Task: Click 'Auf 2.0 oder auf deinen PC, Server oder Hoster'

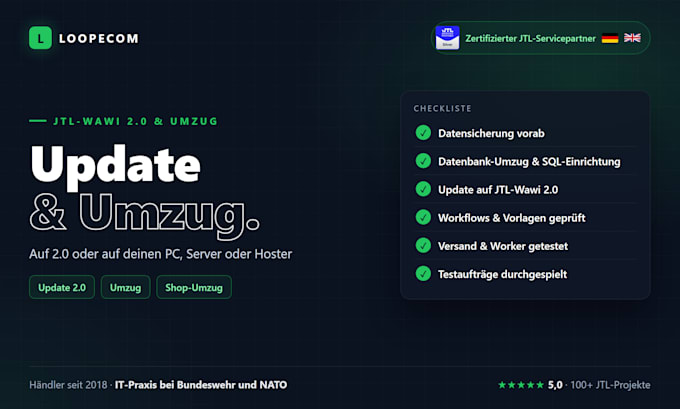Action: point(160,254)
